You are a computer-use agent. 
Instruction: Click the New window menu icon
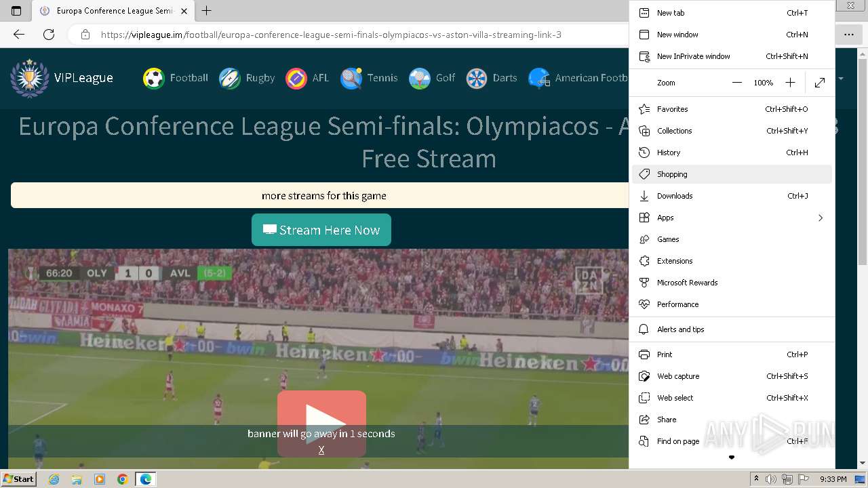coord(644,35)
